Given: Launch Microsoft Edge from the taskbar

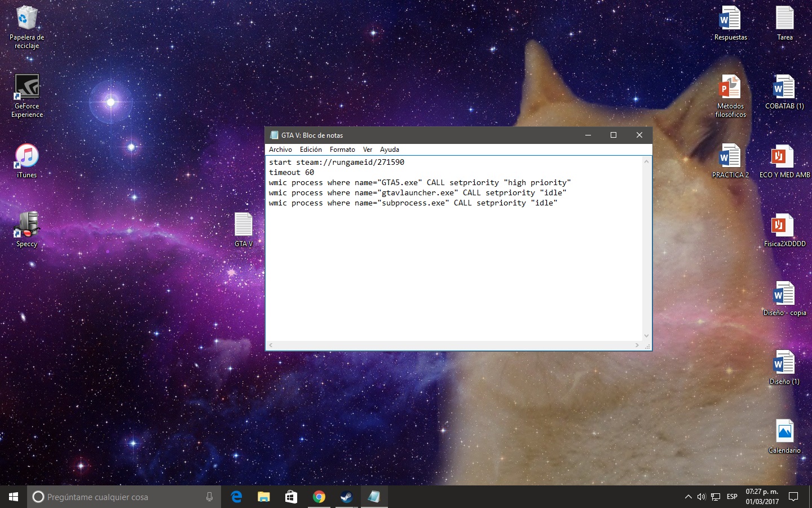Looking at the screenshot, I should pyautogui.click(x=236, y=497).
